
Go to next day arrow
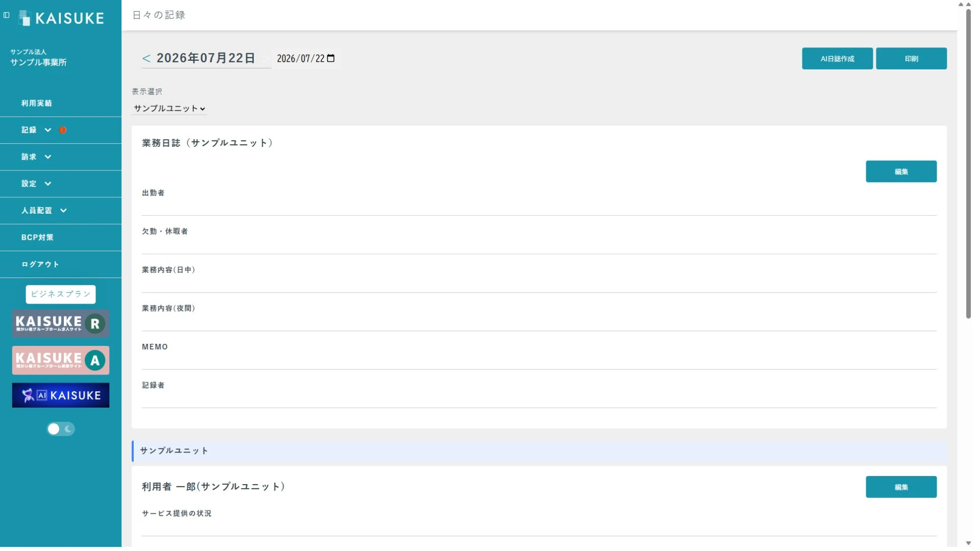[x=265, y=59]
